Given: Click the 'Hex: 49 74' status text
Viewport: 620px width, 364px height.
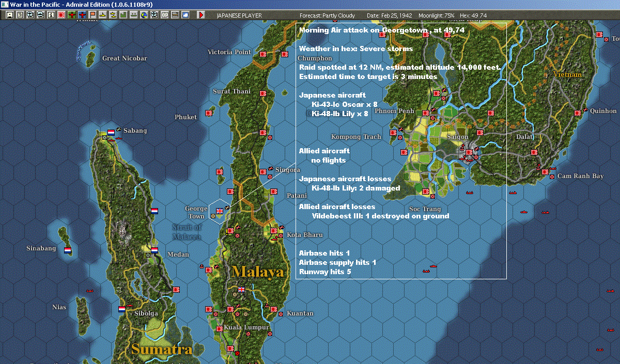Looking at the screenshot, I should 472,15.
